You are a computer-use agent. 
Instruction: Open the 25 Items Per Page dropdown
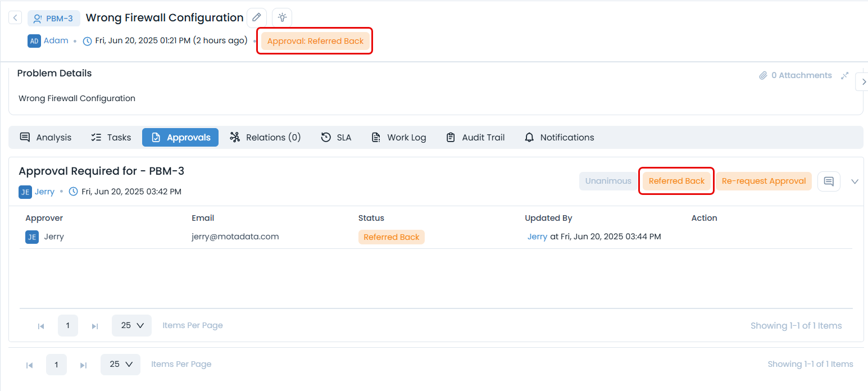coord(131,325)
